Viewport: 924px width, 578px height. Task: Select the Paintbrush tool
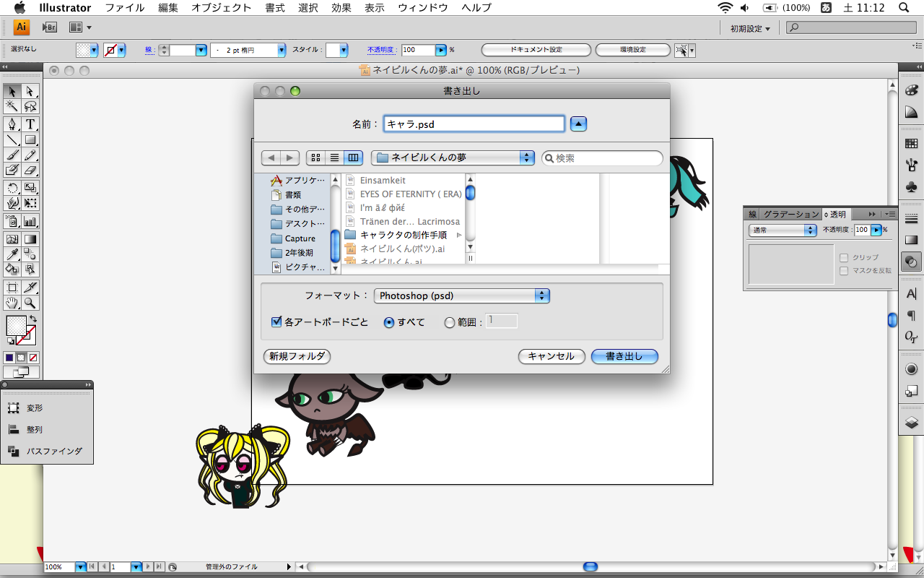point(12,155)
